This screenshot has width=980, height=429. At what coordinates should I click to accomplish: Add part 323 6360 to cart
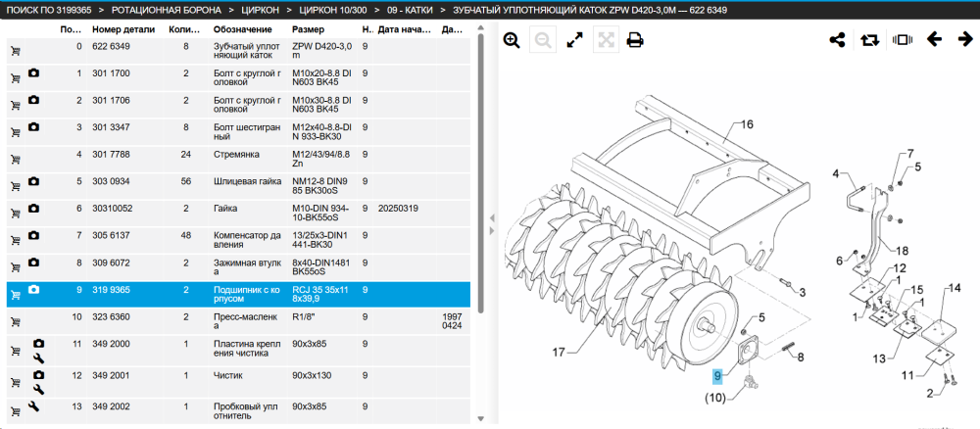tap(15, 322)
